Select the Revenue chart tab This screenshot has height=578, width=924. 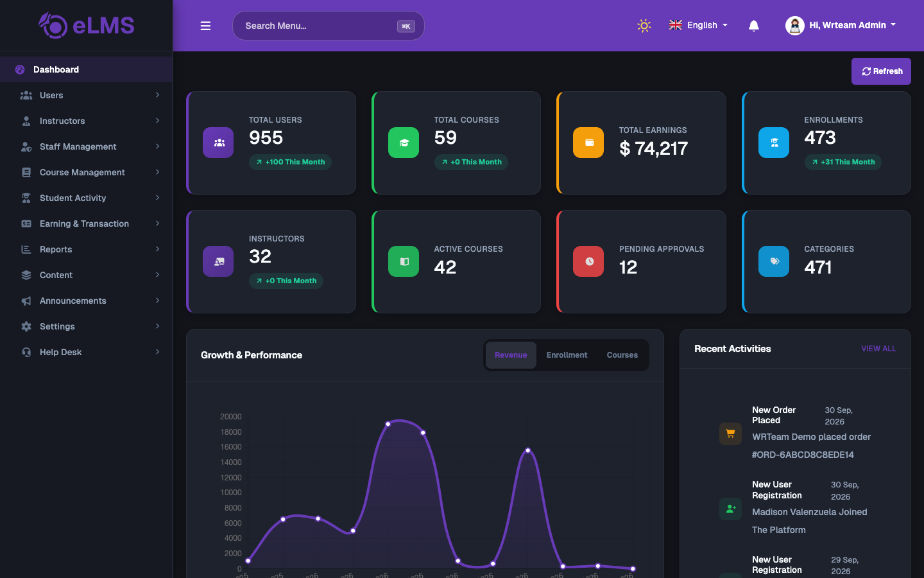tap(511, 355)
